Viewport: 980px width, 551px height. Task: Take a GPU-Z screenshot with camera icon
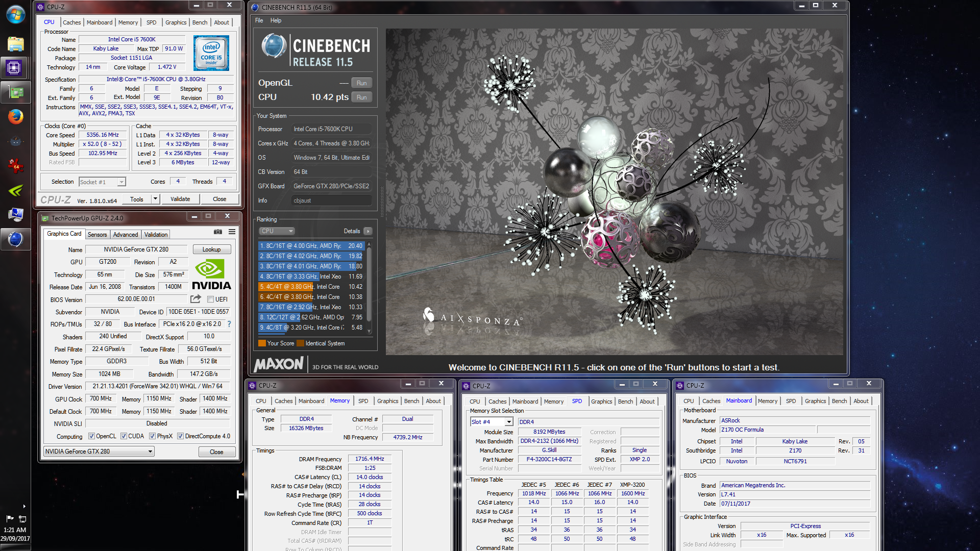coord(218,232)
